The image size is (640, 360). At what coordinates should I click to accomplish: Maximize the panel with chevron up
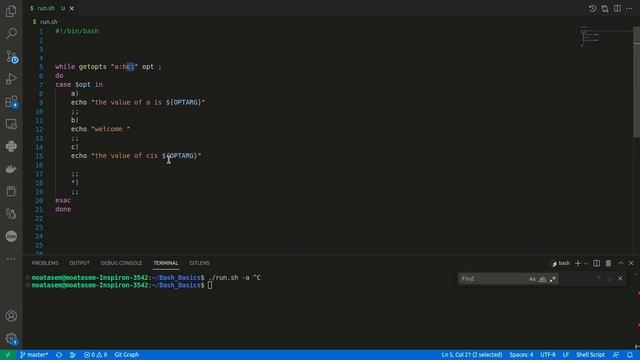point(620,264)
